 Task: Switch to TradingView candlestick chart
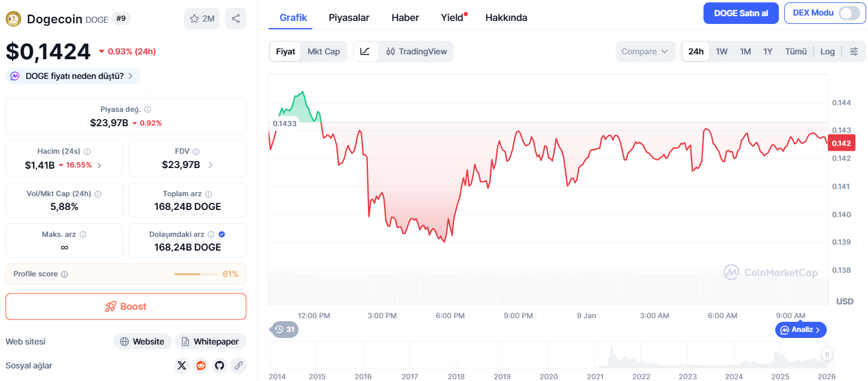pyautogui.click(x=417, y=51)
